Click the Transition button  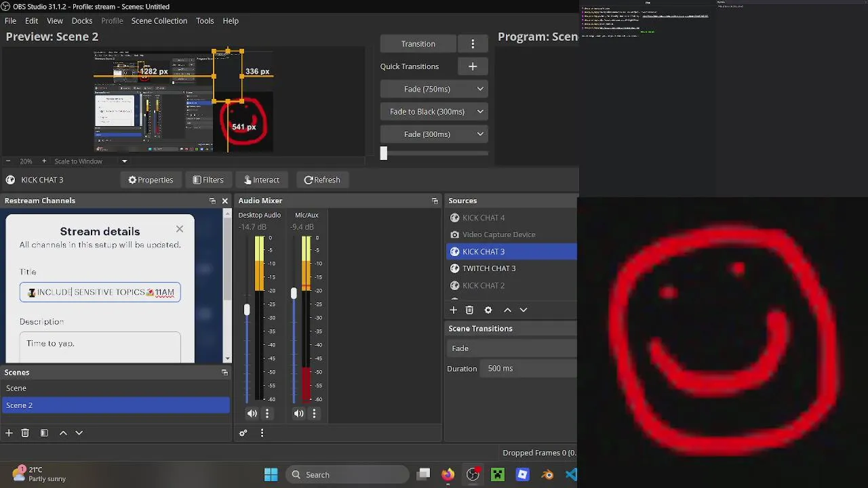418,43
